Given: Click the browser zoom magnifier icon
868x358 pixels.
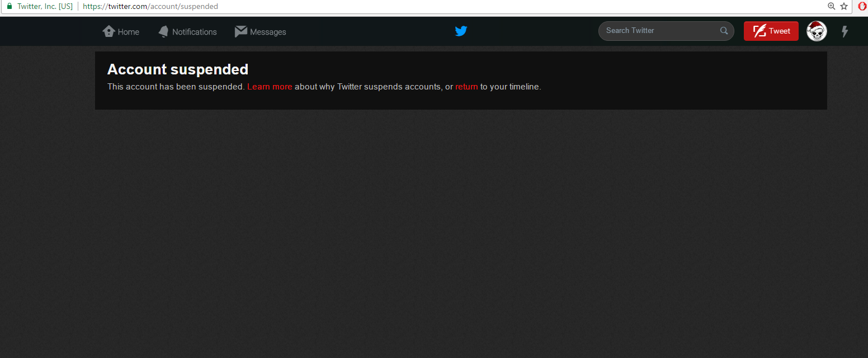Looking at the screenshot, I should click(832, 6).
